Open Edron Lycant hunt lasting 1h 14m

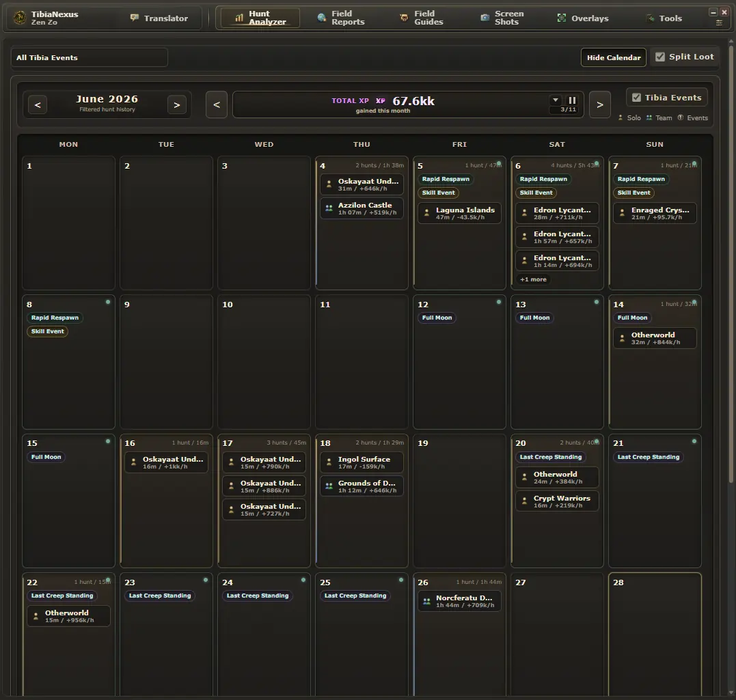point(557,262)
